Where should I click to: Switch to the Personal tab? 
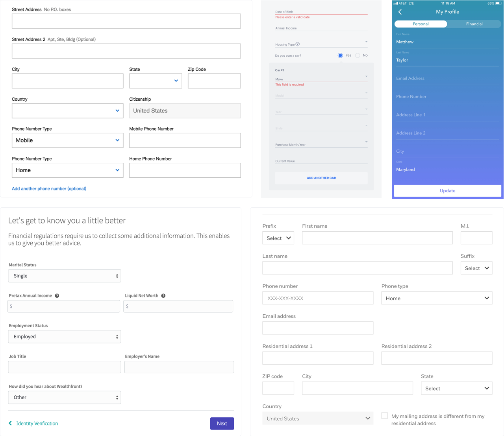coord(421,24)
